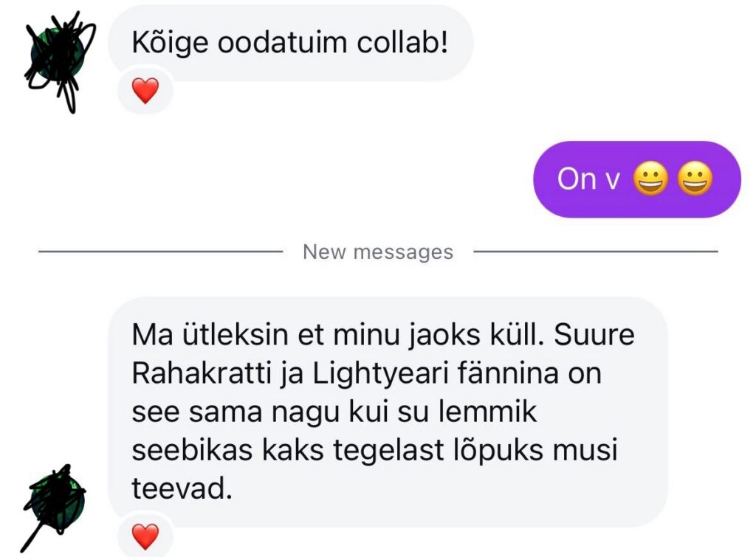
Task: Tap the heart reaction under the collab message
Action: click(145, 90)
